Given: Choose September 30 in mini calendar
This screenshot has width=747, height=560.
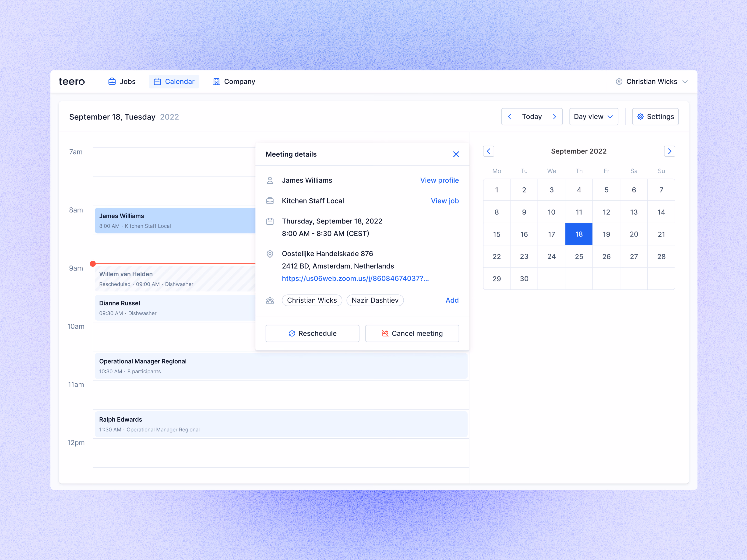Looking at the screenshot, I should (x=524, y=278).
